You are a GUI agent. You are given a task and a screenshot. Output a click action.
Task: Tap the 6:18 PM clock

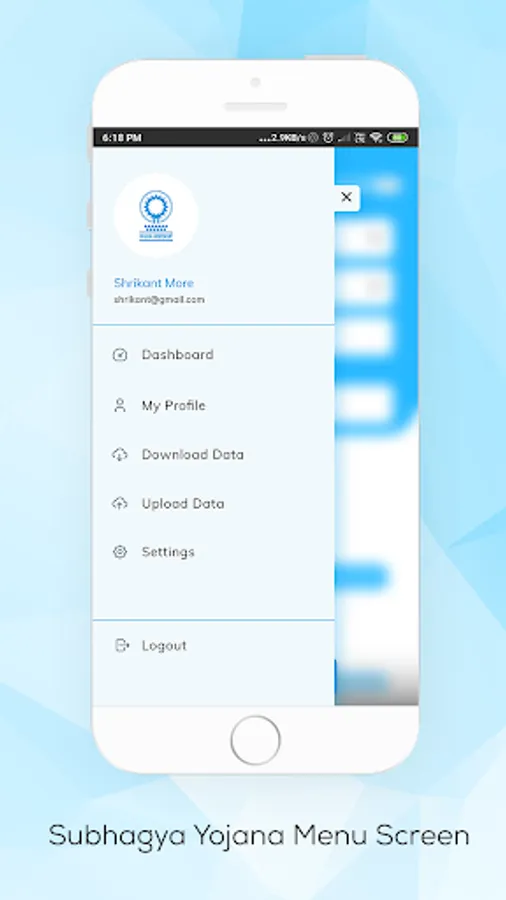point(122,137)
